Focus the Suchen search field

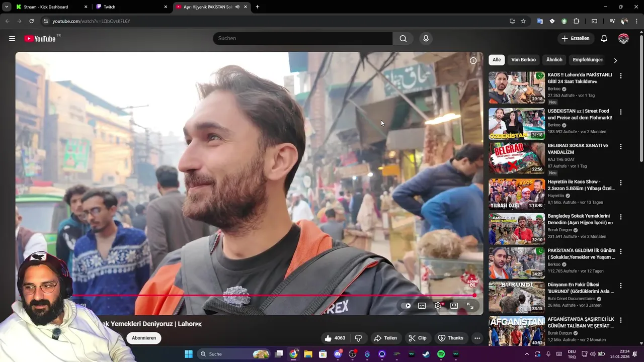click(302, 39)
